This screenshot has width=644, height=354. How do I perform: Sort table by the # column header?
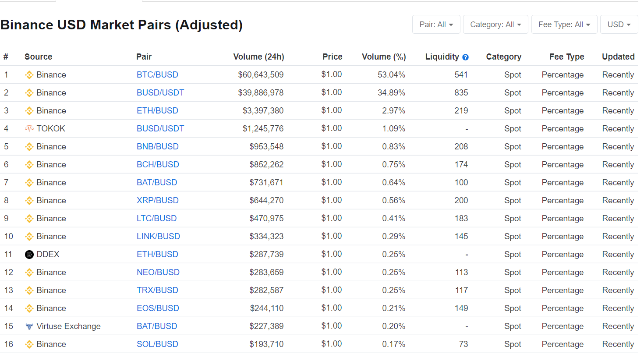point(6,57)
